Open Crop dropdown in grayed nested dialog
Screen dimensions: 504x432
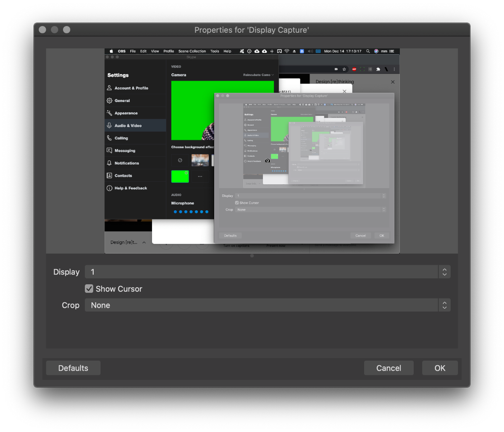[310, 209]
